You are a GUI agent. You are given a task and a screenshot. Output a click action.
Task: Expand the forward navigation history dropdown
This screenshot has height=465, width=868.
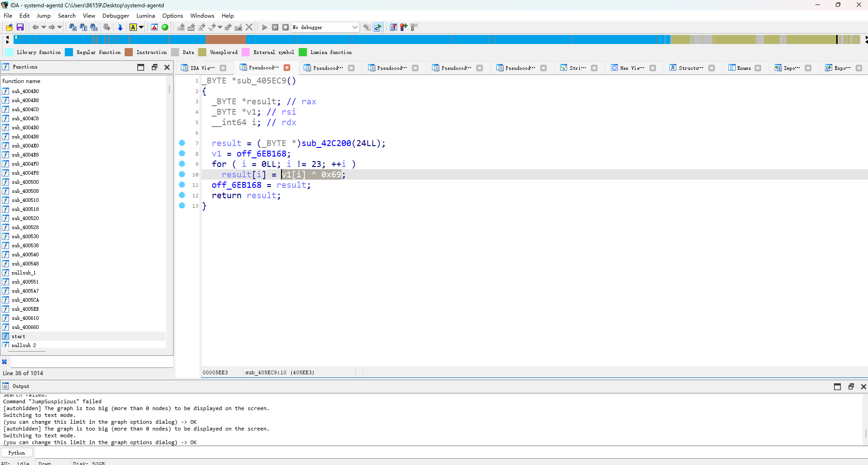[x=59, y=27]
